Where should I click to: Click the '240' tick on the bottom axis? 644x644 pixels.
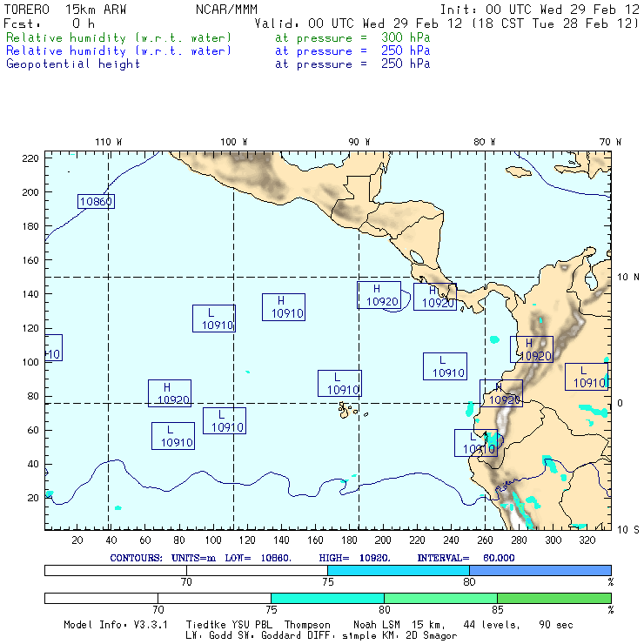tap(451, 540)
